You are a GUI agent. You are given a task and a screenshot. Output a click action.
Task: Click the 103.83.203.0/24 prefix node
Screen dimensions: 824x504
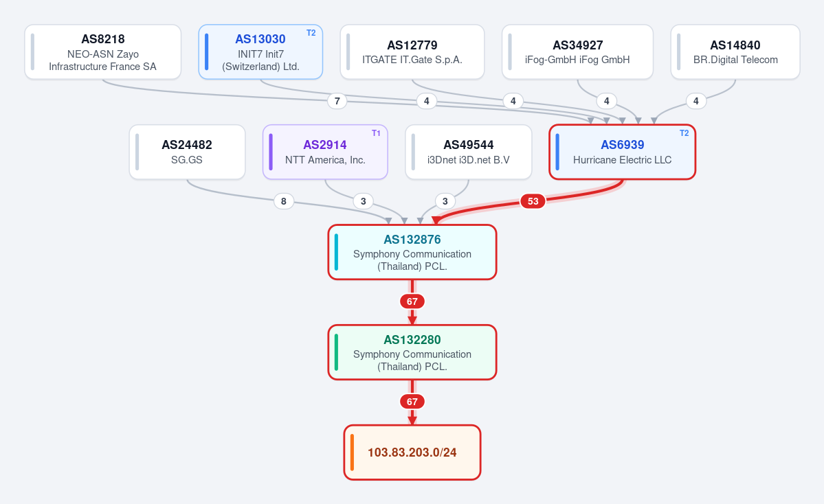click(412, 453)
